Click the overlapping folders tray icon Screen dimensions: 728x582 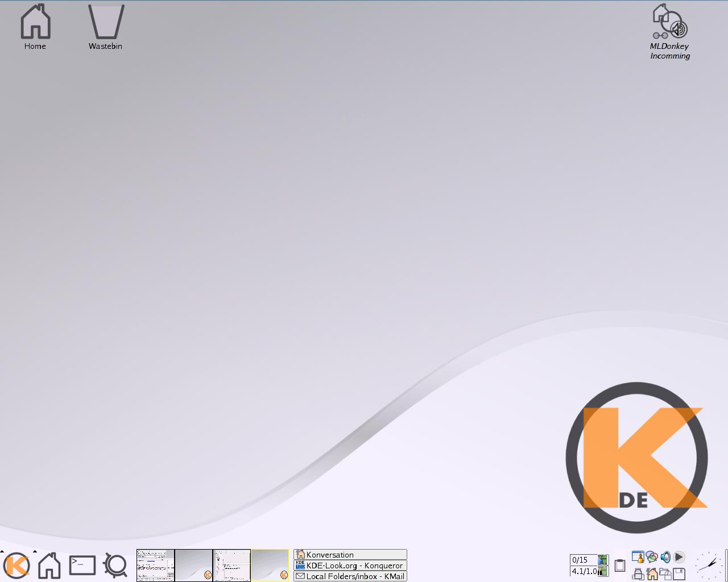tap(665, 573)
